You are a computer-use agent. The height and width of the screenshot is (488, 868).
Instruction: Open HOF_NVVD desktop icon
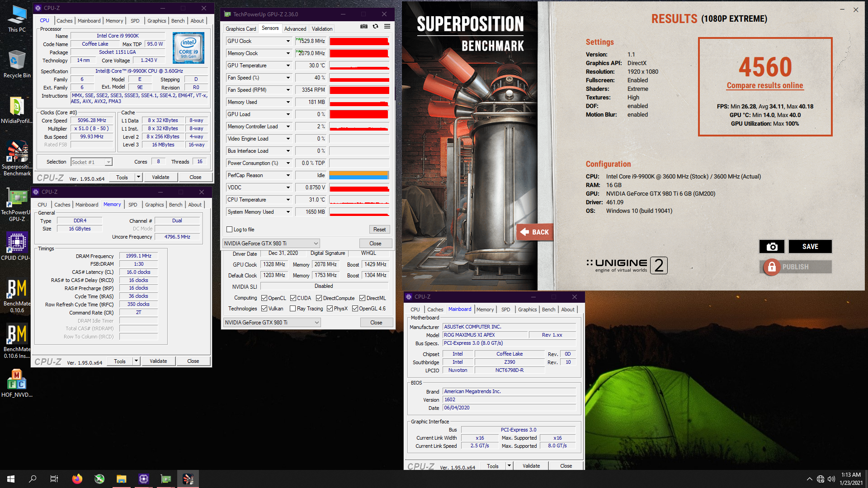click(x=17, y=383)
